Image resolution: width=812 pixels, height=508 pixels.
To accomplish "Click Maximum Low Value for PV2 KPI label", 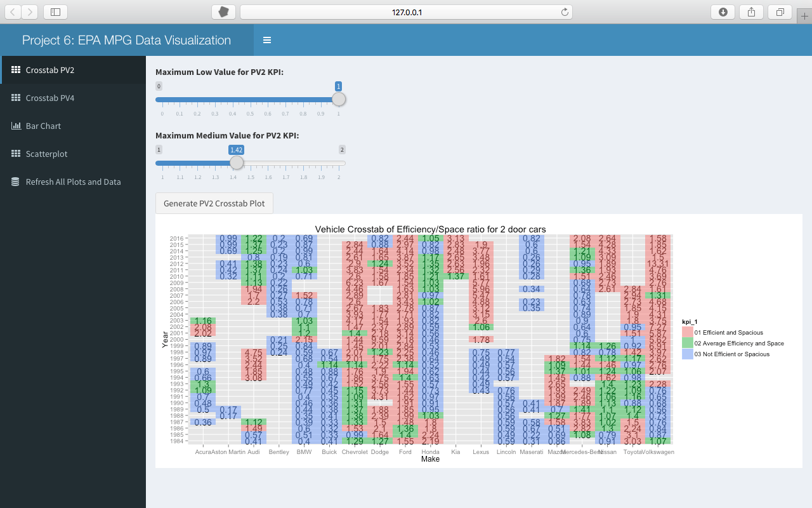I will click(219, 72).
